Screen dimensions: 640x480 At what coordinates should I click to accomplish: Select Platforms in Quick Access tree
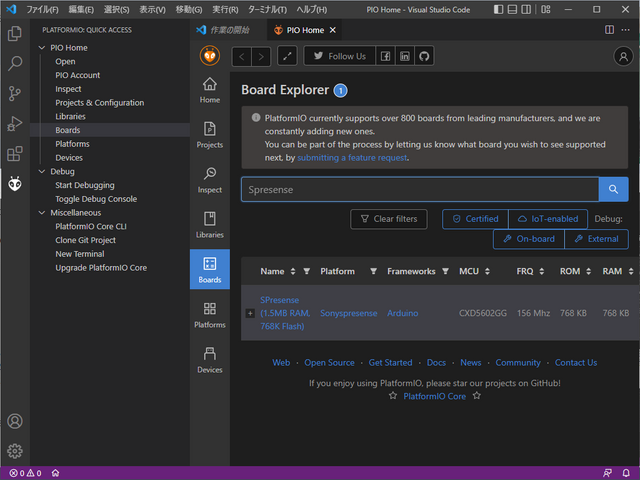[x=72, y=144]
